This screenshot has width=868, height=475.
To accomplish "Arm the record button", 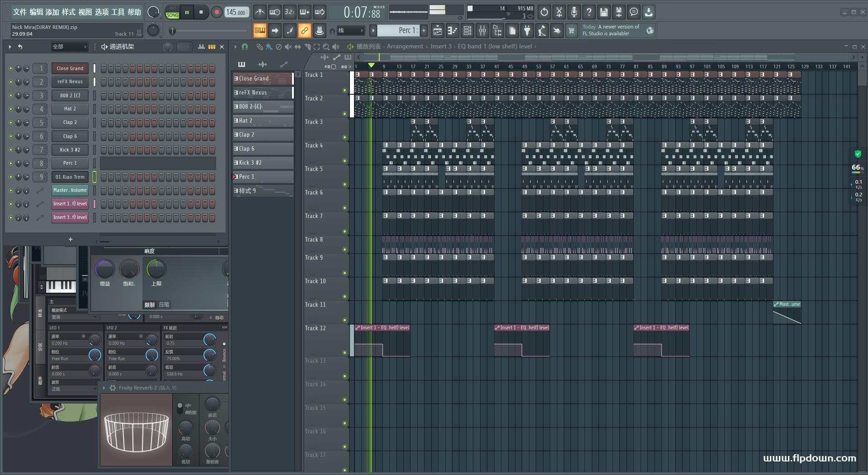I will tap(217, 12).
